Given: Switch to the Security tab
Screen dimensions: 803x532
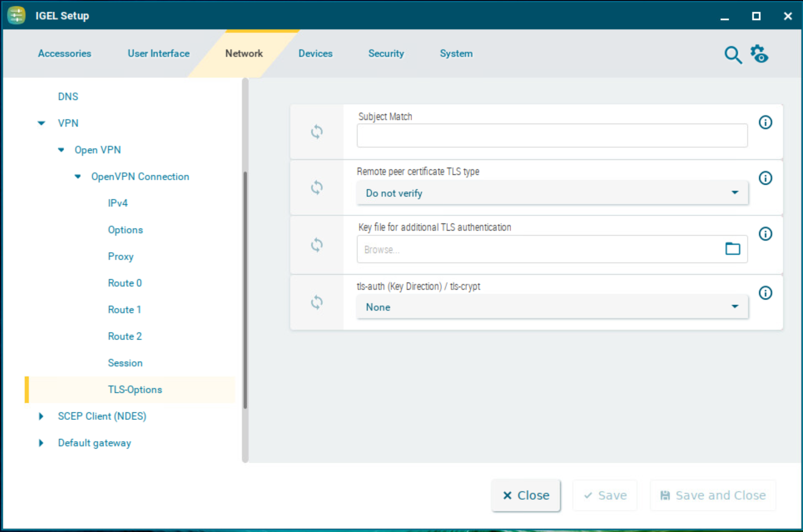Looking at the screenshot, I should 386,54.
